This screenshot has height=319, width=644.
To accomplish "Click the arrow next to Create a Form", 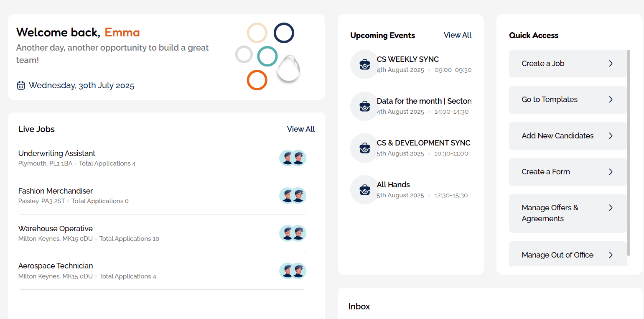I will 611,172.
